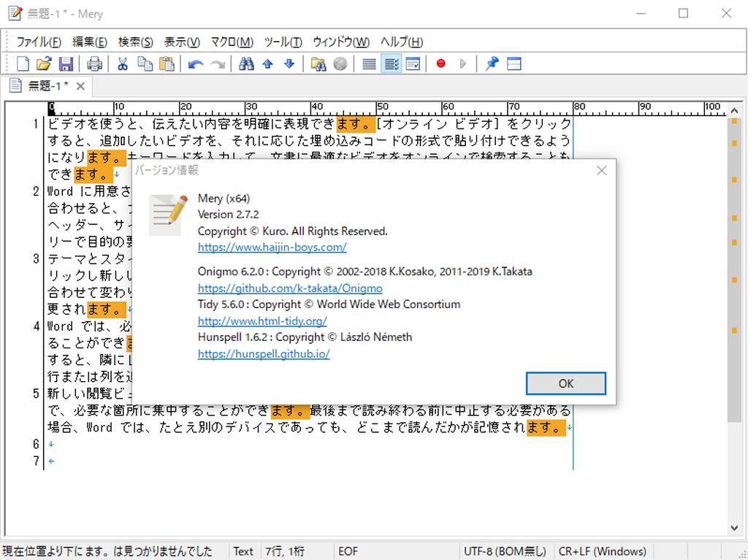The image size is (748, 560).
Task: Click the vertical scrollbar thumb
Action: tap(734, 269)
